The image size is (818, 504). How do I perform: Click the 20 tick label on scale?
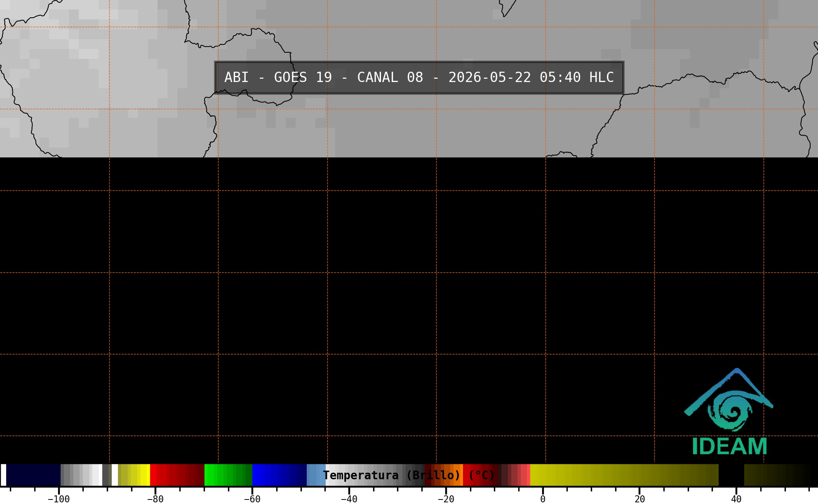click(639, 499)
